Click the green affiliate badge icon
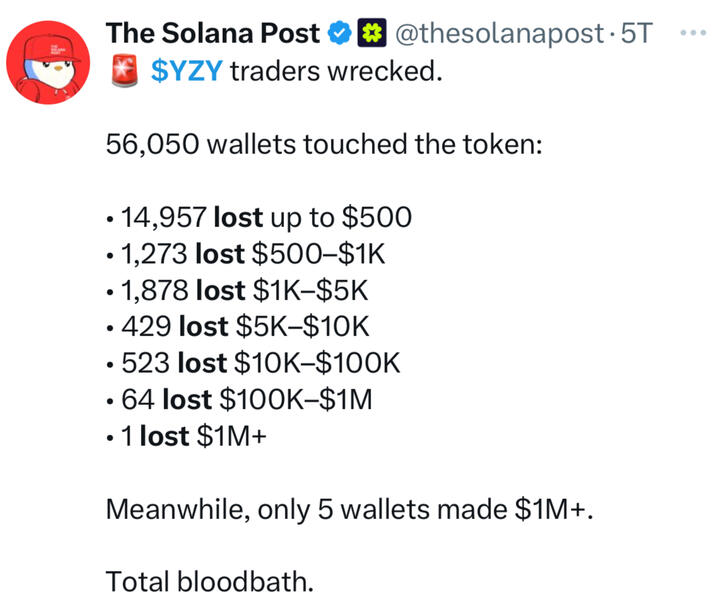This screenshot has height=601, width=727. pyautogui.click(x=372, y=34)
